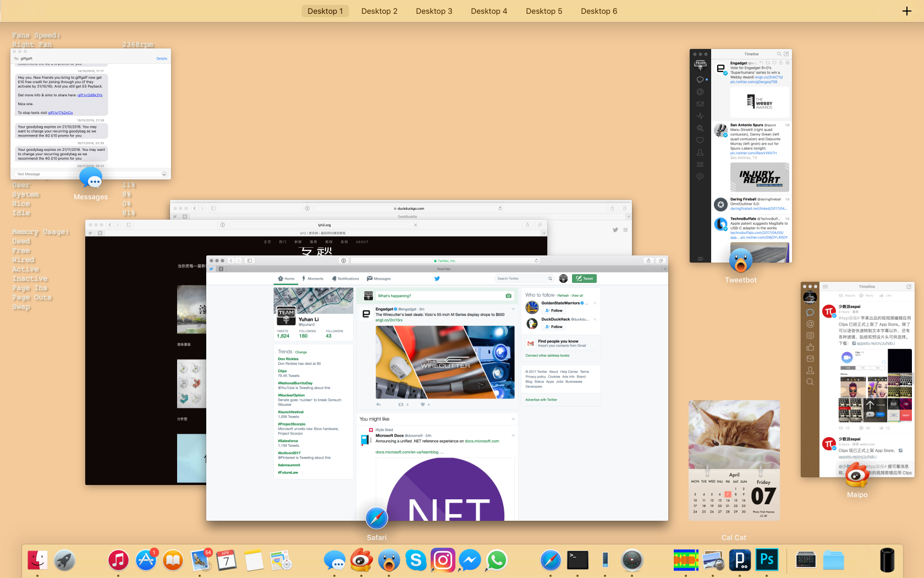
Task: Click Share icon in Twitter Safari toolbar
Action: click(648, 261)
